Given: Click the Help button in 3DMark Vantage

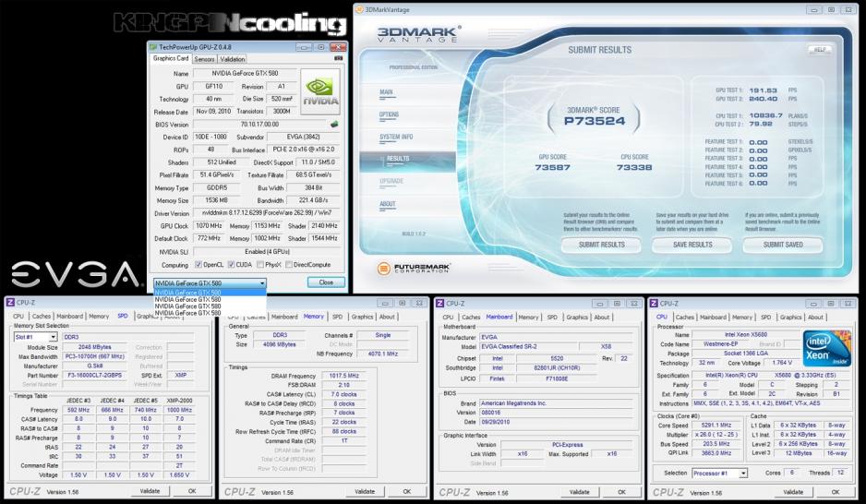Looking at the screenshot, I should click(820, 50).
